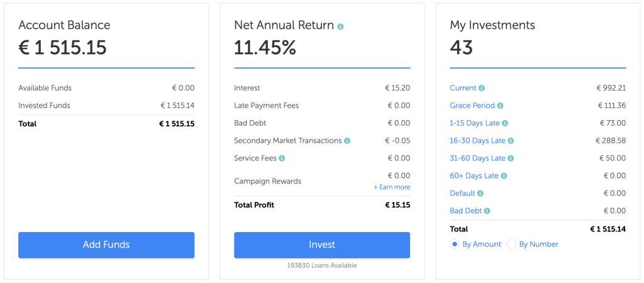This screenshot has width=644, height=283.
Task: Click info icon next to Bad Debt link
Action: [487, 211]
